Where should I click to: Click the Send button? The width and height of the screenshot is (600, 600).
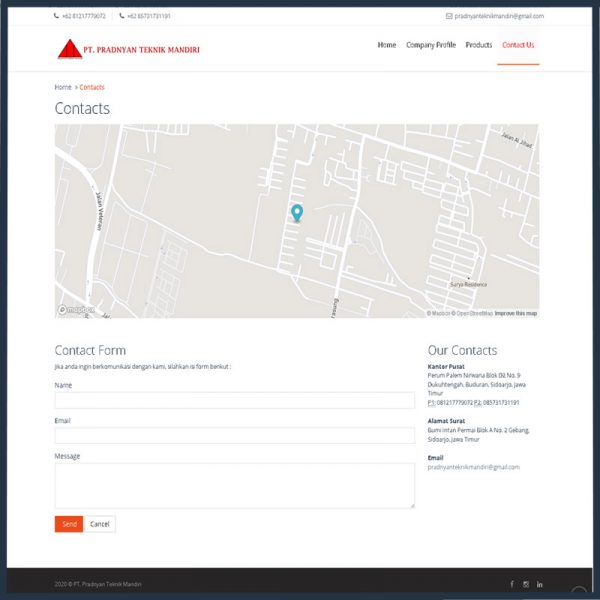tap(69, 524)
